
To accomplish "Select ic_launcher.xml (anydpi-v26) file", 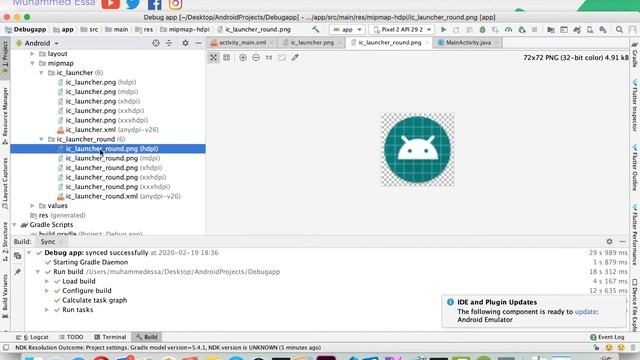I will click(108, 130).
